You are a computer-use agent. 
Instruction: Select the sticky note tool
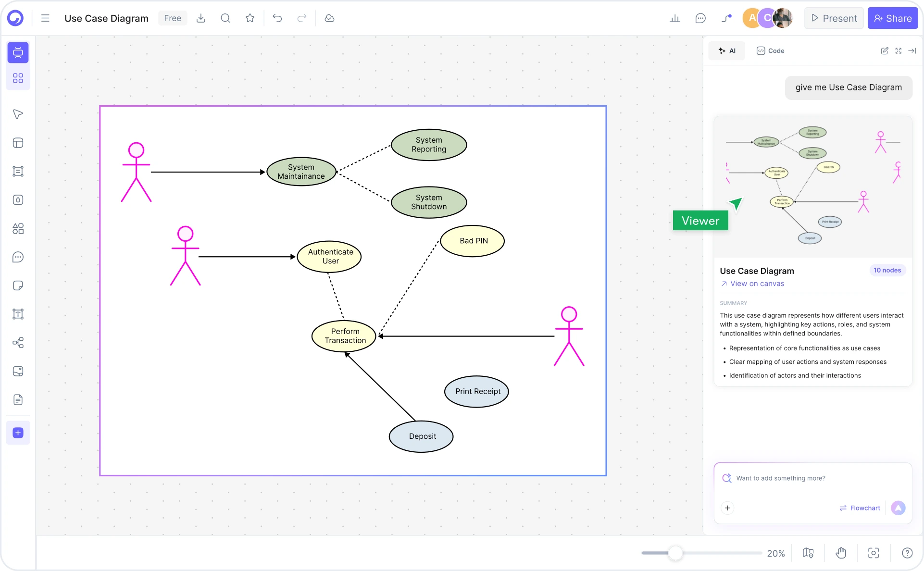tap(18, 285)
